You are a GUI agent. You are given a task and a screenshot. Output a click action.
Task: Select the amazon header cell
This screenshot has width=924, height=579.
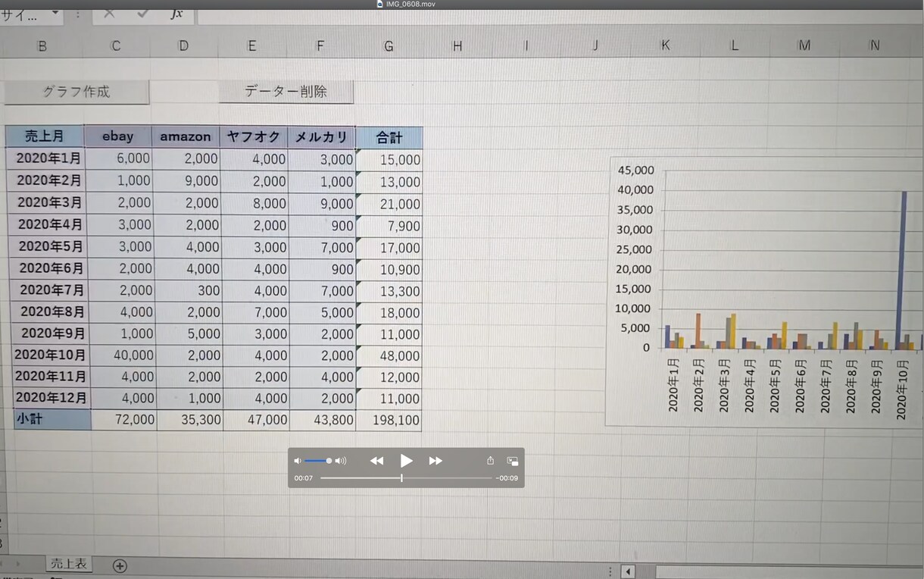tap(186, 137)
